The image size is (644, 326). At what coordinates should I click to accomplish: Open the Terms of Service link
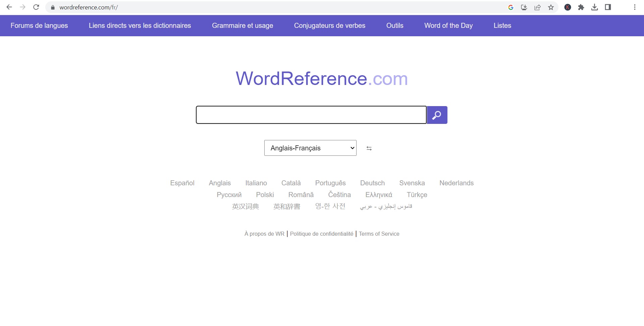[x=379, y=234]
